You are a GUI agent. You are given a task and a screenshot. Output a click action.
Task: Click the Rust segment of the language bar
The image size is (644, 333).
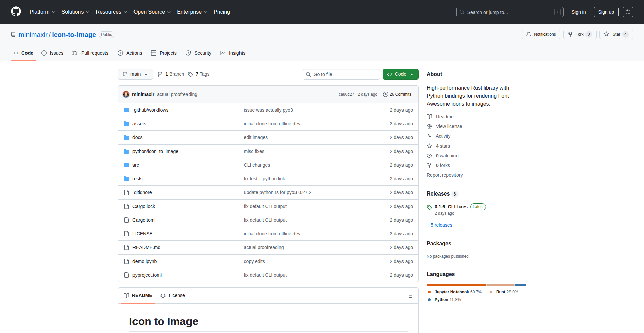coord(500,285)
